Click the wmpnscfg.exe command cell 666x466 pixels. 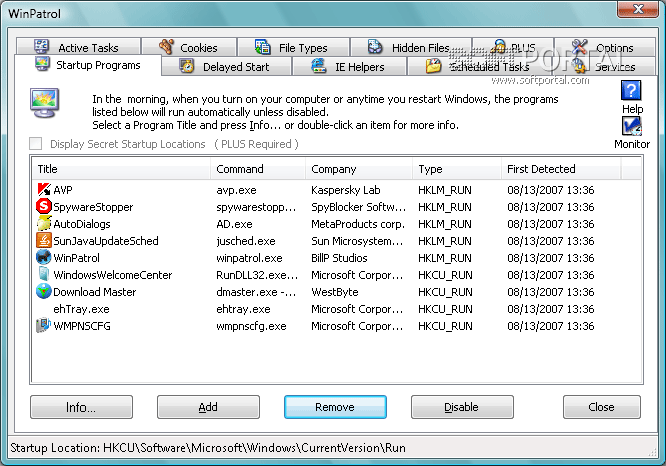click(251, 326)
